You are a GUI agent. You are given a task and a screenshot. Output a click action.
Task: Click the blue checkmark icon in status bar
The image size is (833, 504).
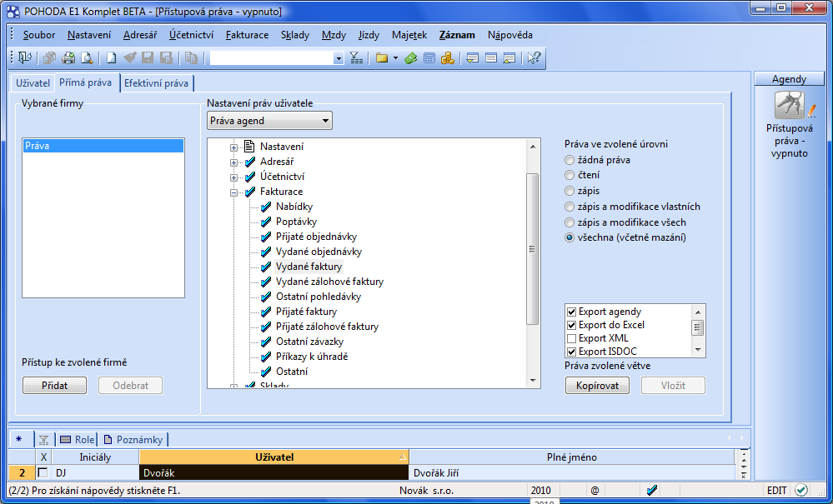click(652, 490)
